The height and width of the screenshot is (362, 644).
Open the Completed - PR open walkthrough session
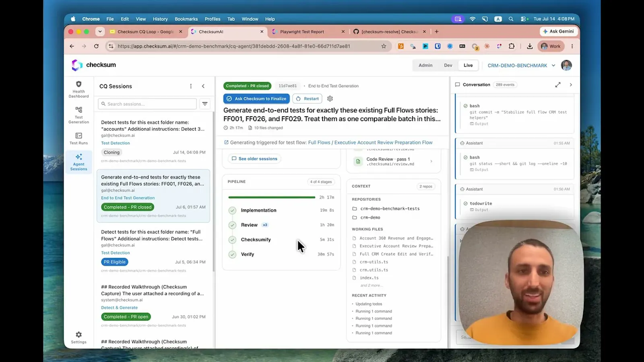pyautogui.click(x=153, y=305)
